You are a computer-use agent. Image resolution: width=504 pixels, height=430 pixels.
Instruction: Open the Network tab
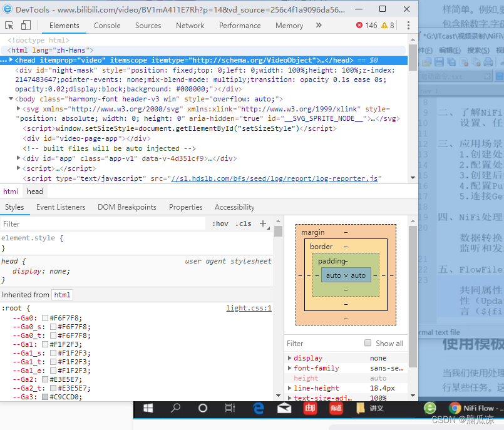click(x=190, y=26)
